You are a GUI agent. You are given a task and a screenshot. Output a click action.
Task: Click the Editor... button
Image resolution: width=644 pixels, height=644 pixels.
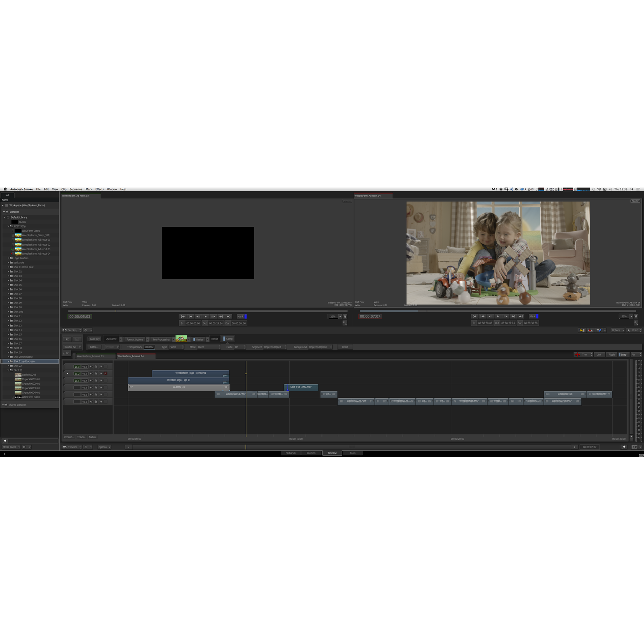click(94, 347)
